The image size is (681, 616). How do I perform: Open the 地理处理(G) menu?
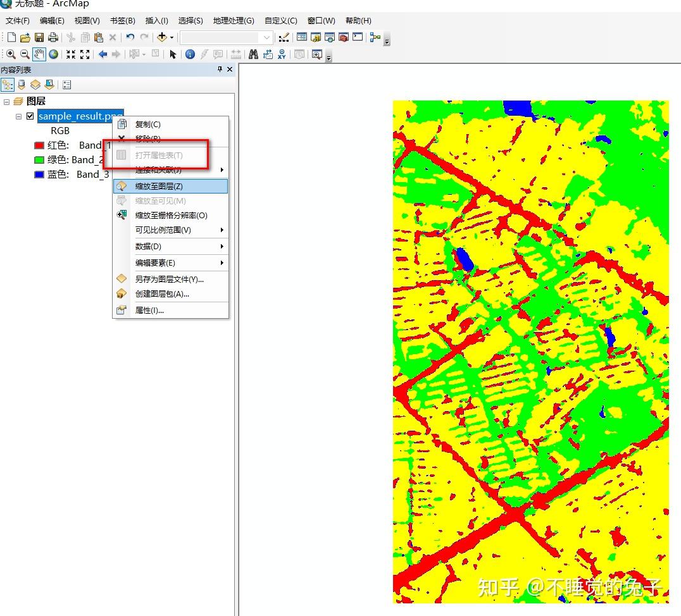coord(234,21)
